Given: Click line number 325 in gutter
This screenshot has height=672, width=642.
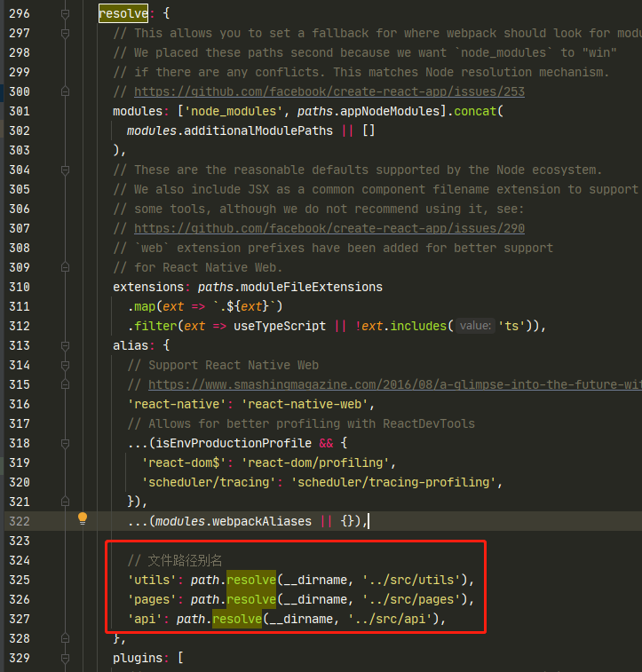Looking at the screenshot, I should [x=20, y=580].
